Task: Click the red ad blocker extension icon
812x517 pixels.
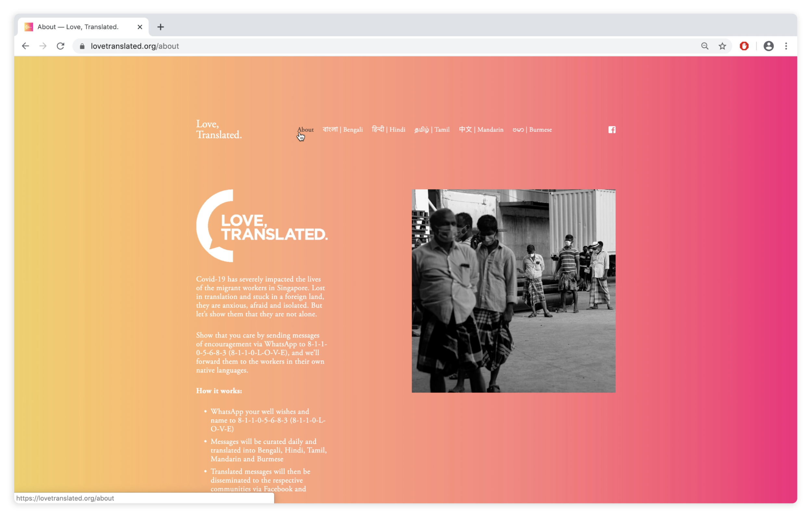Action: tap(744, 46)
